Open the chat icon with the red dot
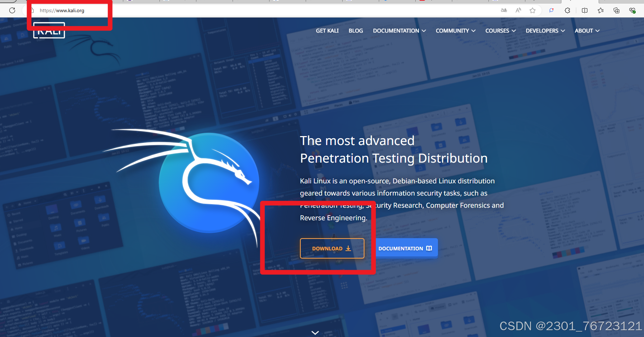The width and height of the screenshot is (644, 337). (551, 10)
